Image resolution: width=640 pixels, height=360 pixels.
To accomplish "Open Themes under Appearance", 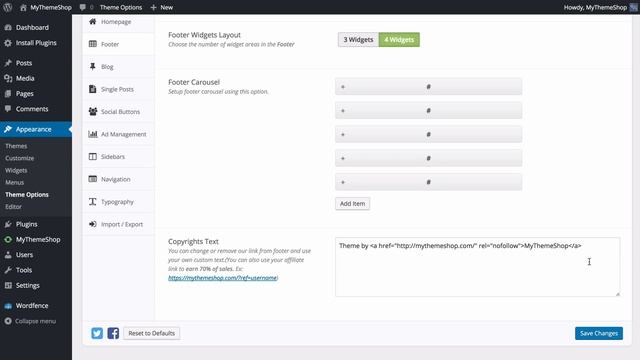I will click(16, 146).
